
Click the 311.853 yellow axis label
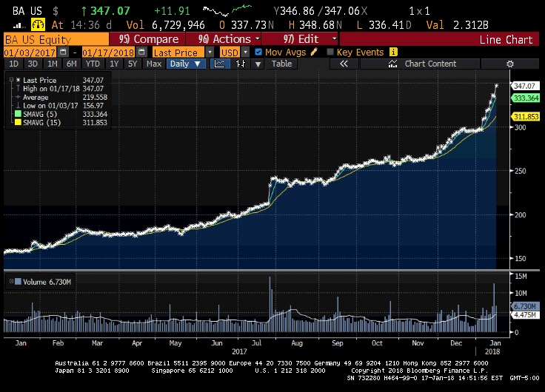526,117
